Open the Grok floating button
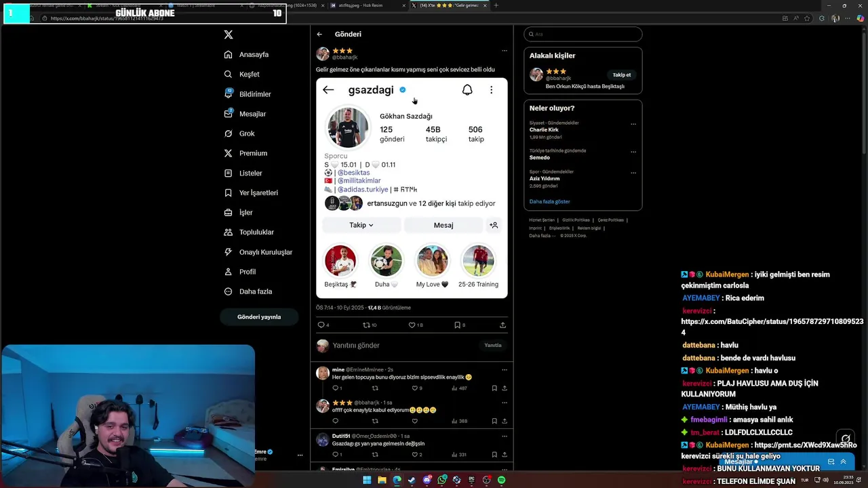Screen dimensions: 868x488 (x=844, y=439)
